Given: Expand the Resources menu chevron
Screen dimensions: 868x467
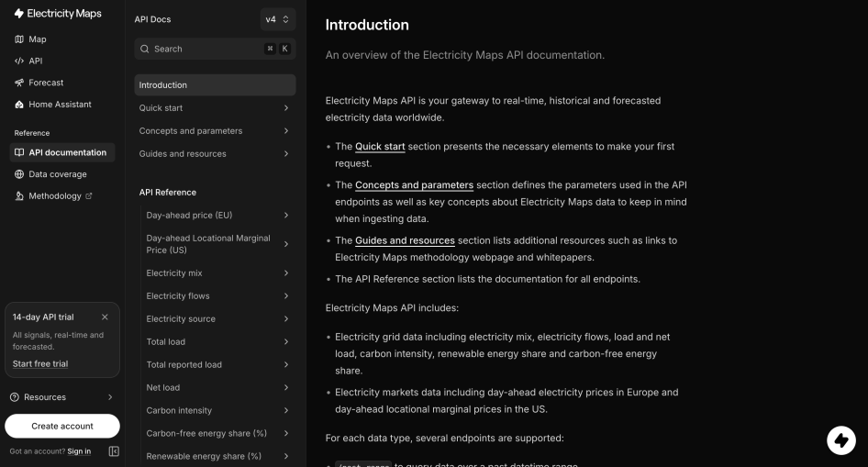Looking at the screenshot, I should [110, 396].
